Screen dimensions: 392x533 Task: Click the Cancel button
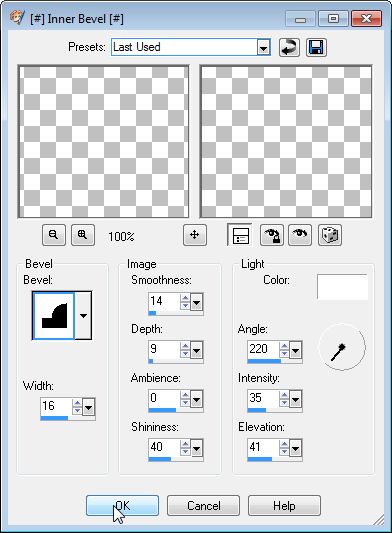[x=203, y=505]
